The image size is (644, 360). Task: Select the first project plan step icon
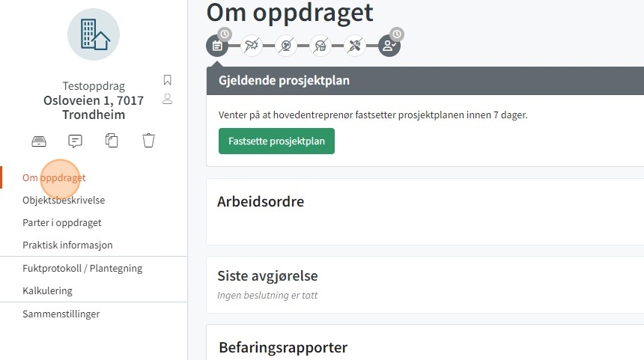tap(217, 46)
